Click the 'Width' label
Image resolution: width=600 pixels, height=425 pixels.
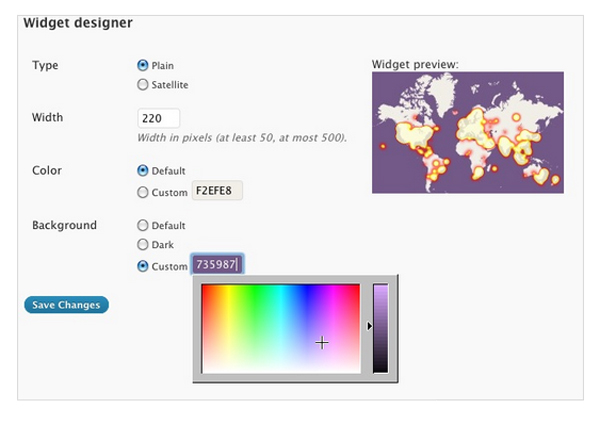[x=47, y=117]
